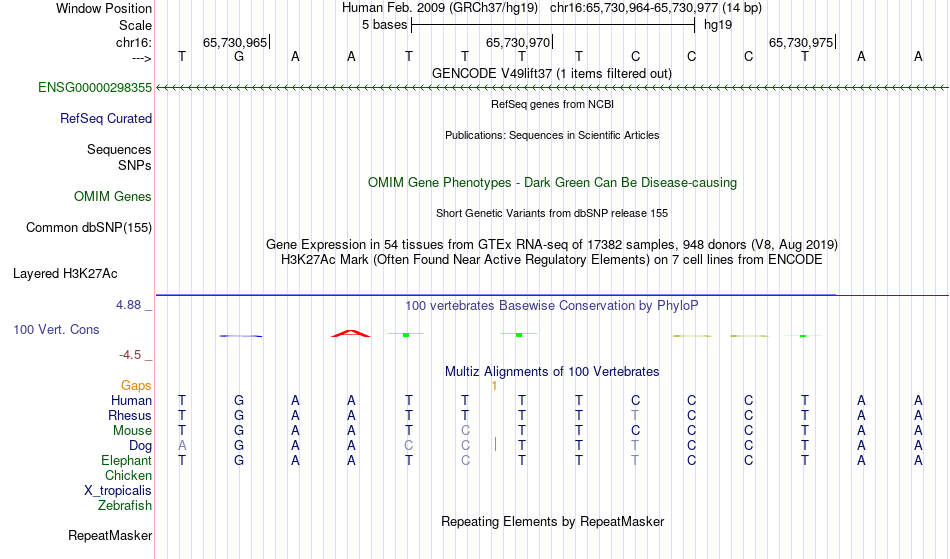The width and height of the screenshot is (950, 559).
Task: Click the Window Position label
Action: tap(104, 8)
